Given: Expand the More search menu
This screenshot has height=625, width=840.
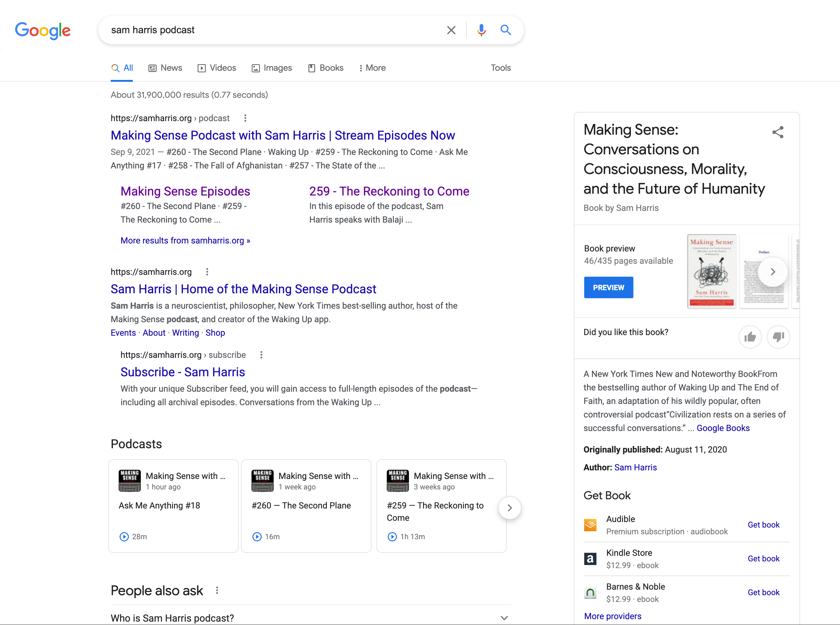Looking at the screenshot, I should (x=372, y=68).
